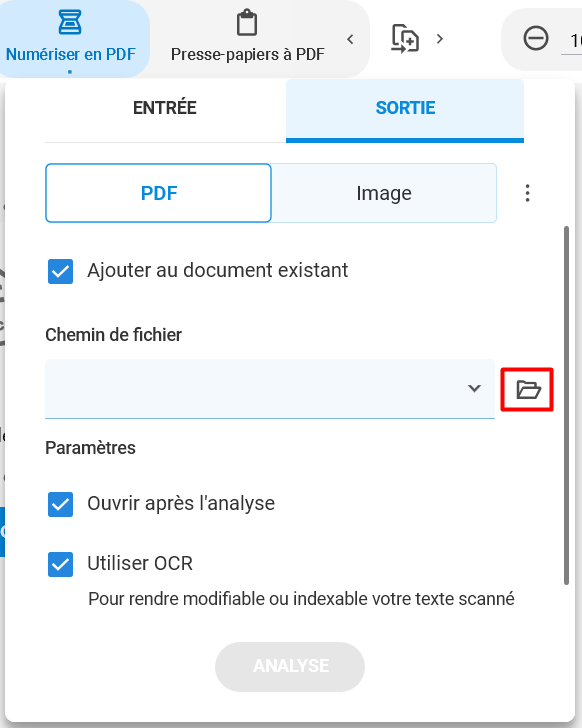Click the insert pages document icon
Viewport: 582px width, 728px height.
pos(405,39)
